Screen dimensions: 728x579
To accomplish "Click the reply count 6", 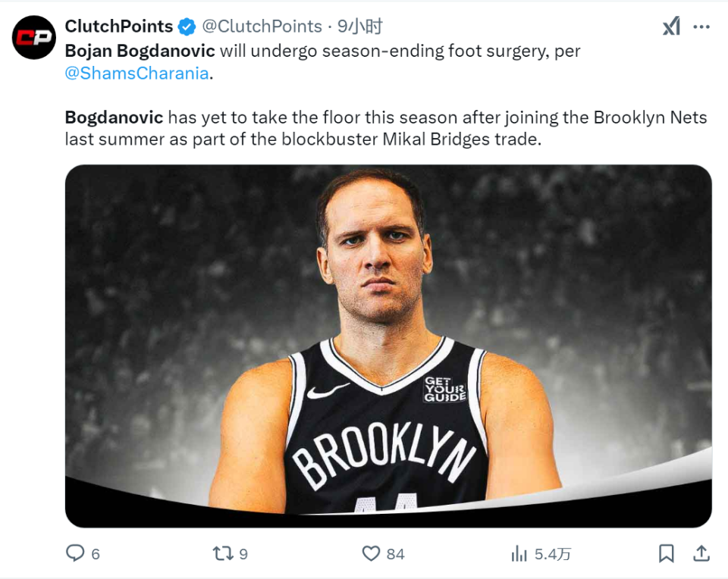I will tap(96, 555).
